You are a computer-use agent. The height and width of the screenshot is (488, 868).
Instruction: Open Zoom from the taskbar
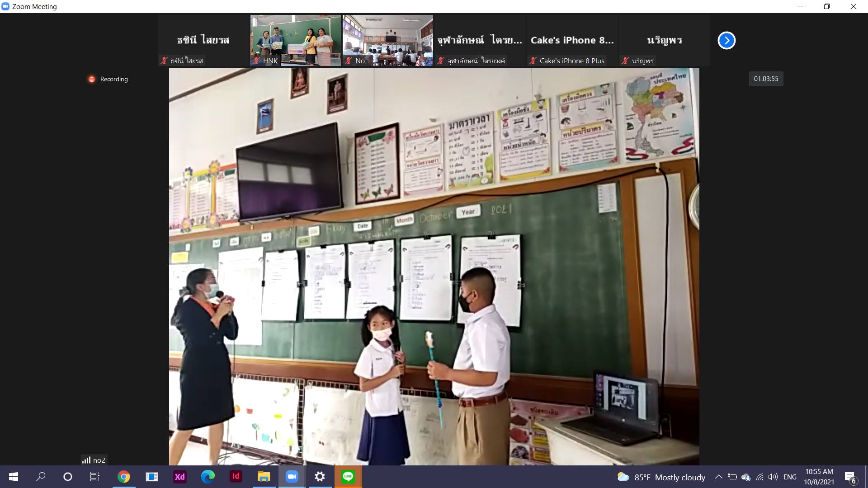click(x=292, y=477)
